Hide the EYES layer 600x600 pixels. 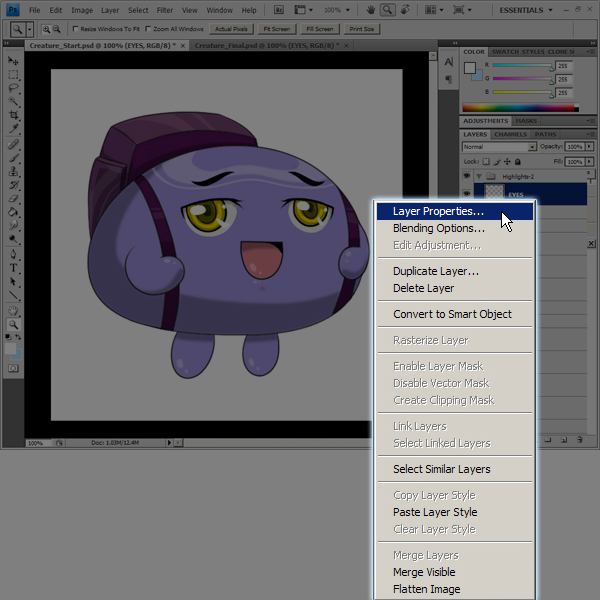466,193
